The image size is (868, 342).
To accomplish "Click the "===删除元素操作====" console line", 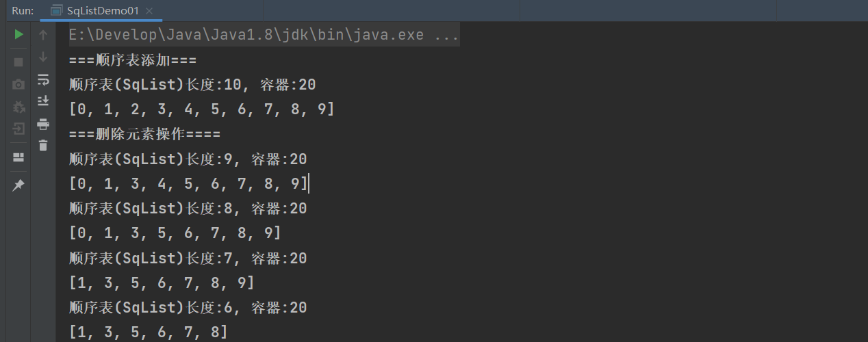I will pyautogui.click(x=144, y=134).
